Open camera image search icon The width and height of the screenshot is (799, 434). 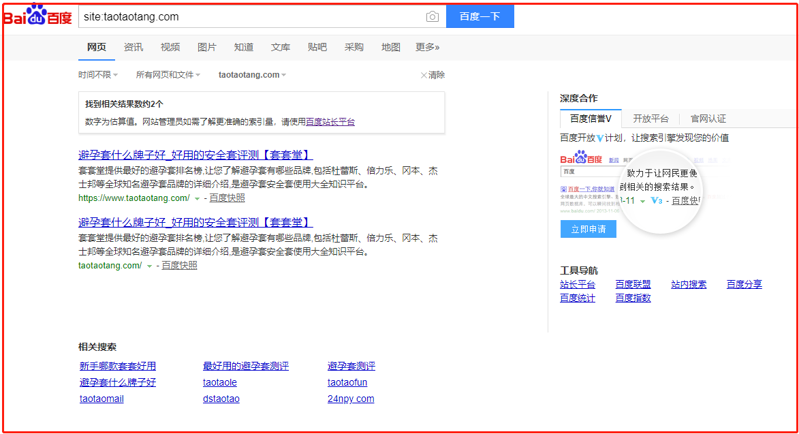[432, 17]
